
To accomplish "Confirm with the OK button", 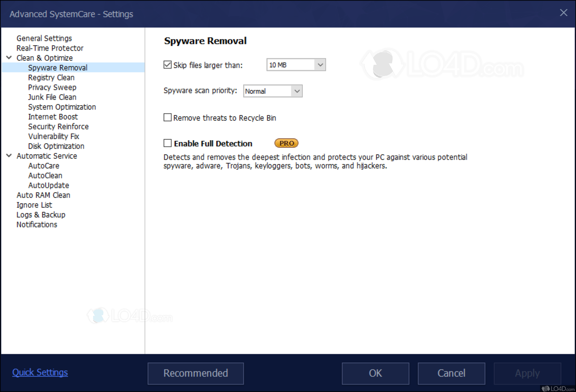I will [x=375, y=373].
